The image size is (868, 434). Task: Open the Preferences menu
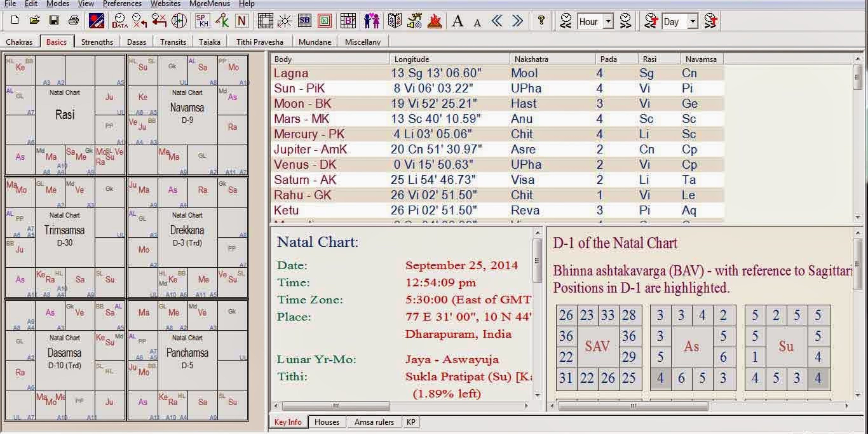122,4
